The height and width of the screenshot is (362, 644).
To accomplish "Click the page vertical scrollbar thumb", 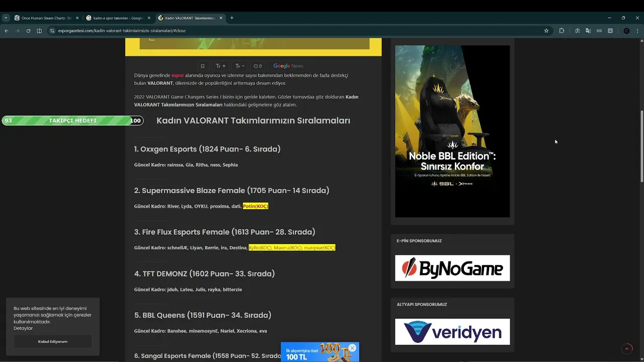I will click(641, 146).
